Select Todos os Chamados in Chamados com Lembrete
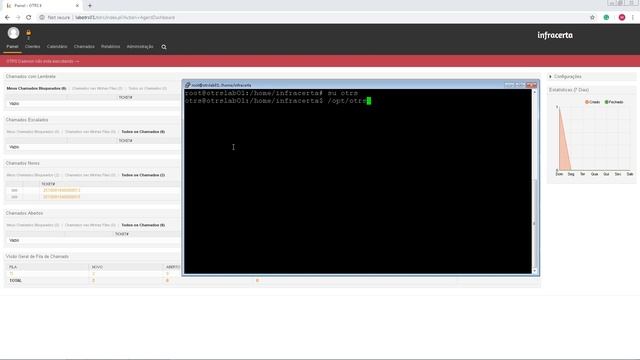640x360 pixels. pos(147,89)
